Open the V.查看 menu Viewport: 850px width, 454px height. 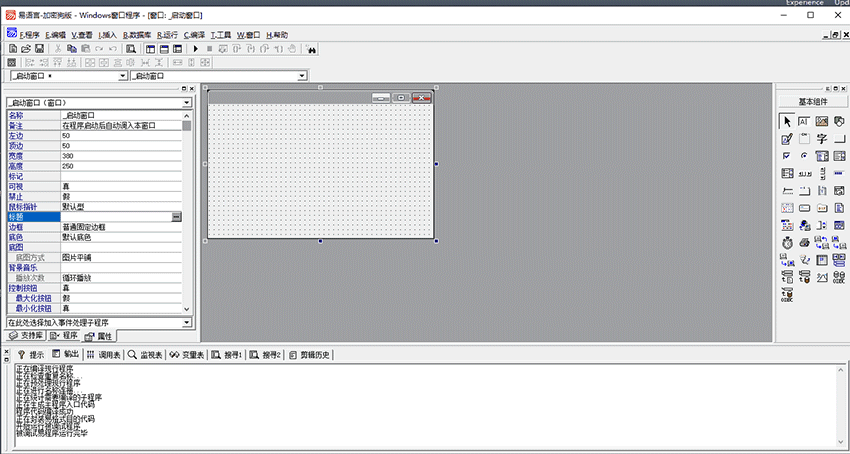pos(82,35)
